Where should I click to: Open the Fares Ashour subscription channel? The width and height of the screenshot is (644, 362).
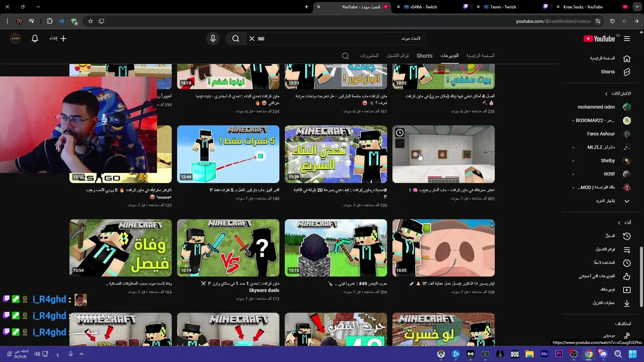pyautogui.click(x=608, y=134)
